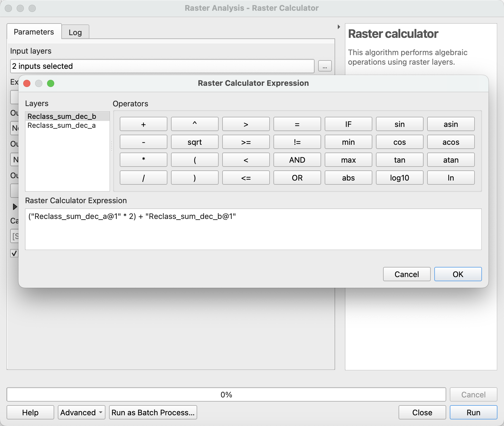Insert the open parenthesis operator
Image resolution: width=504 pixels, height=426 pixels.
point(195,160)
